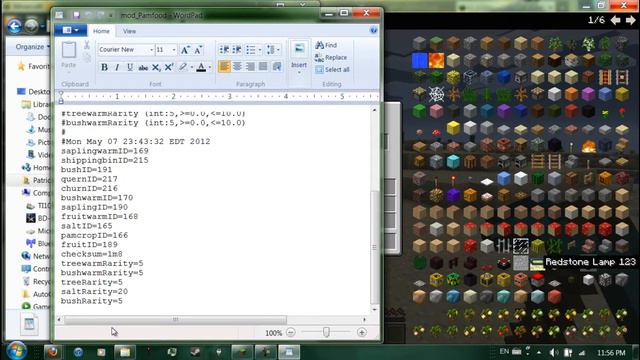Shrink font size with the A-down icon

pos(198,50)
